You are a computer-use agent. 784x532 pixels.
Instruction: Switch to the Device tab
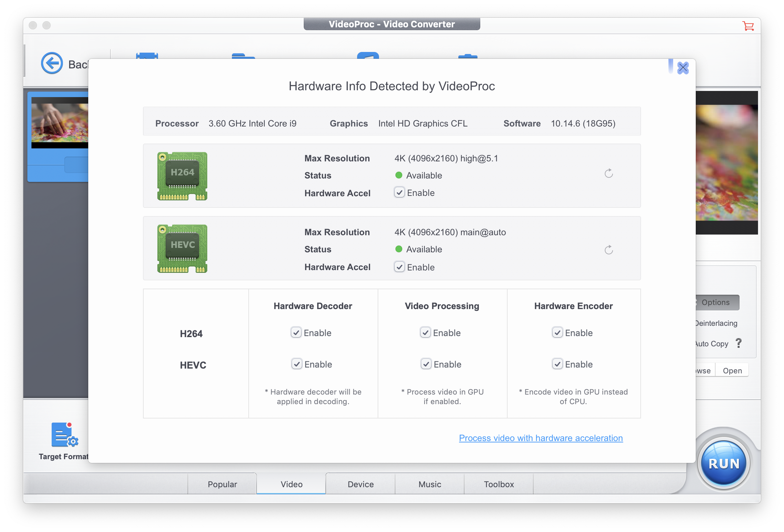pos(361,484)
